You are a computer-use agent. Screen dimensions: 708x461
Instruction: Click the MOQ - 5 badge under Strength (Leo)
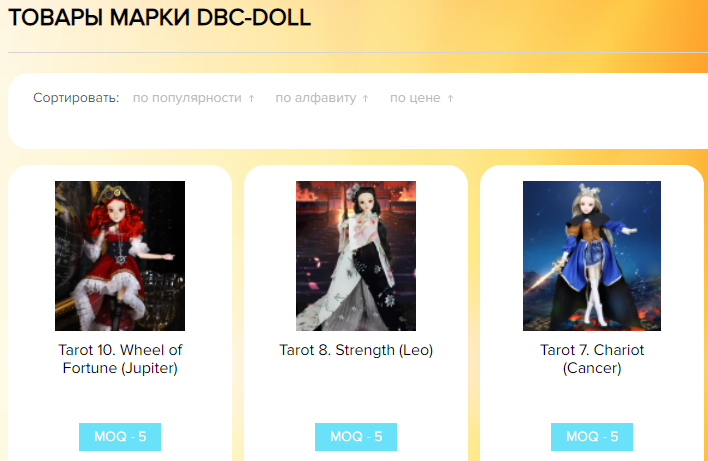(356, 437)
